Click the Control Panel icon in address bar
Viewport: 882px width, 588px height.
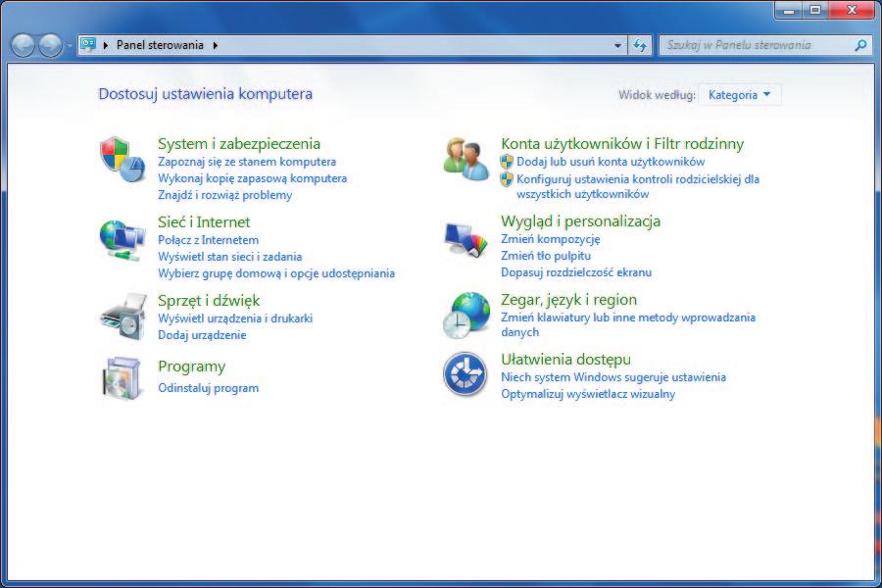click(88, 44)
